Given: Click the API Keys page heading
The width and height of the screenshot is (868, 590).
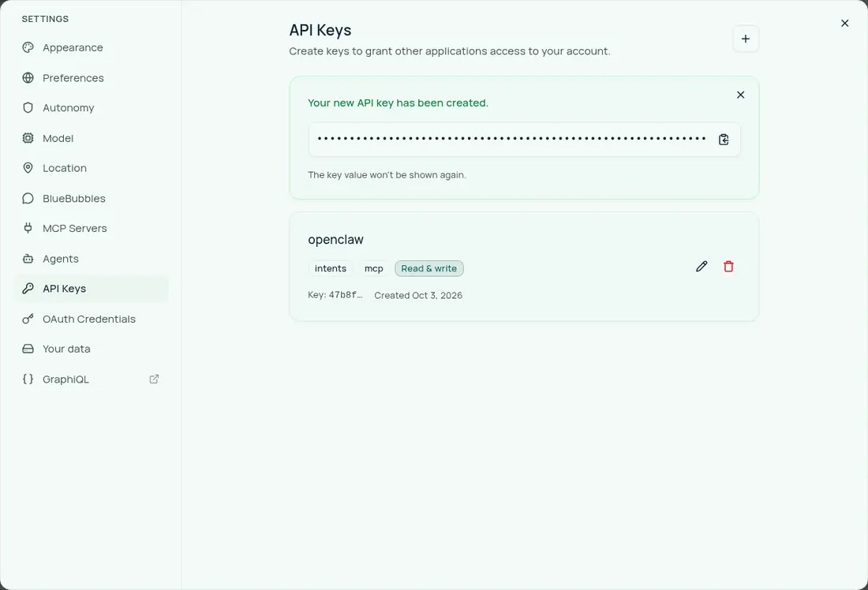Looking at the screenshot, I should coord(320,30).
